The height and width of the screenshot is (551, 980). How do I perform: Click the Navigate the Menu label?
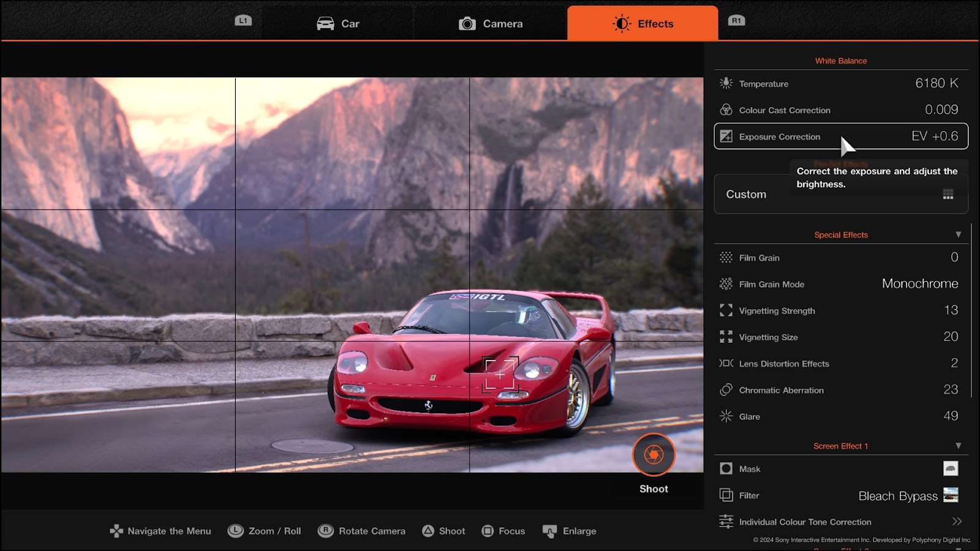coord(169,531)
